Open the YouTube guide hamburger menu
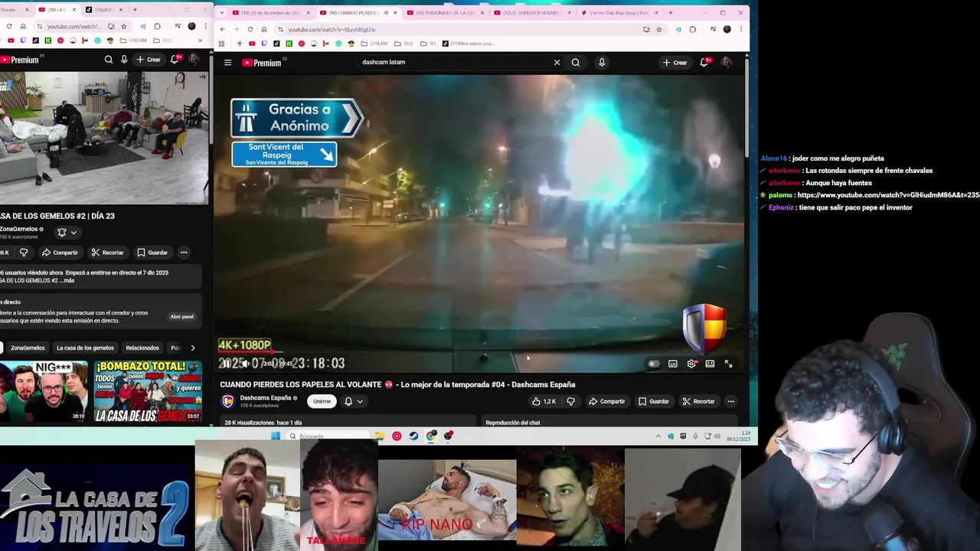 pos(227,63)
